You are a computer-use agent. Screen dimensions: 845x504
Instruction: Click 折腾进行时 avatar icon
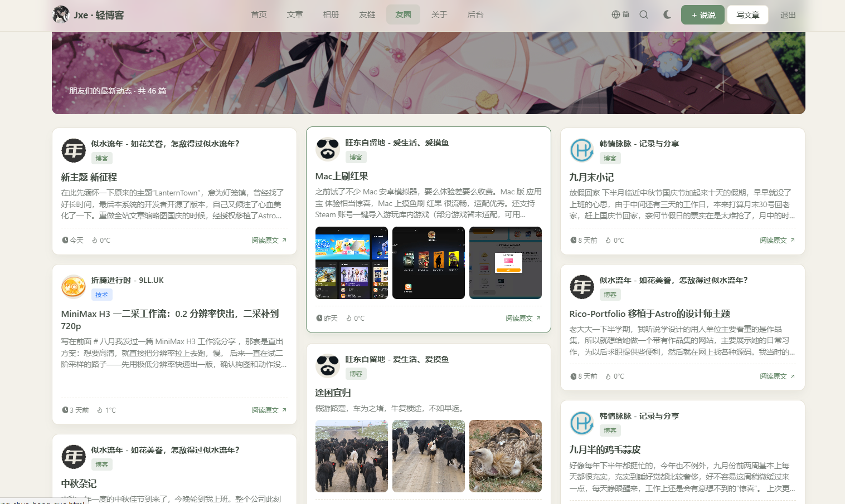point(74,287)
